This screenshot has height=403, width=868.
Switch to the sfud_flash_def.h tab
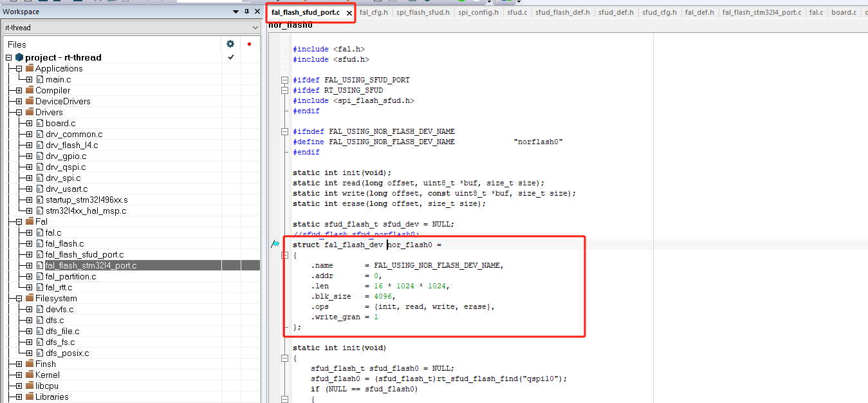click(x=562, y=12)
